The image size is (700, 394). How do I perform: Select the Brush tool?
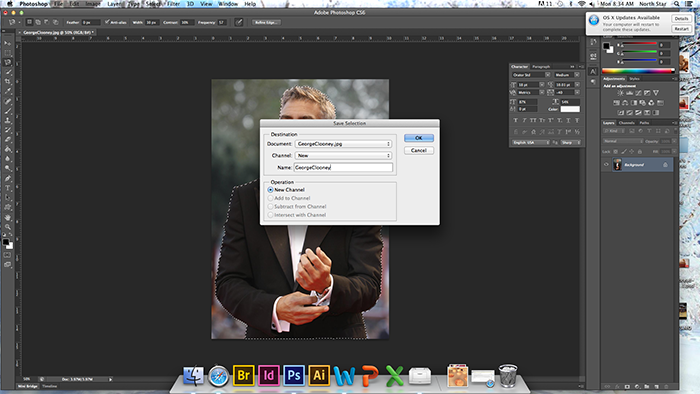click(8, 111)
